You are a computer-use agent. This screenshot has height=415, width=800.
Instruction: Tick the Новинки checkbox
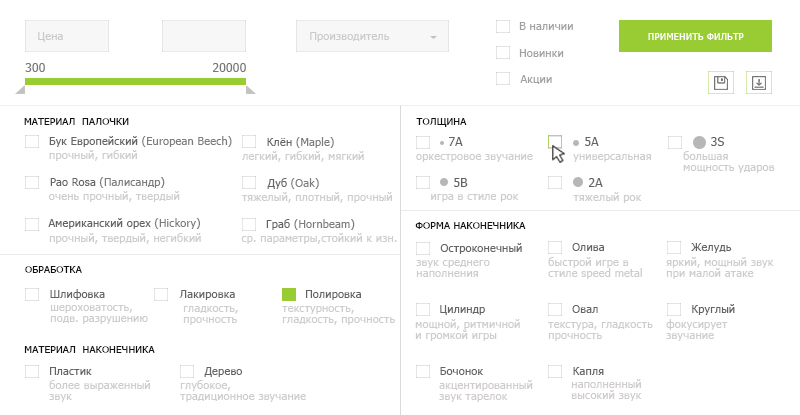click(503, 53)
